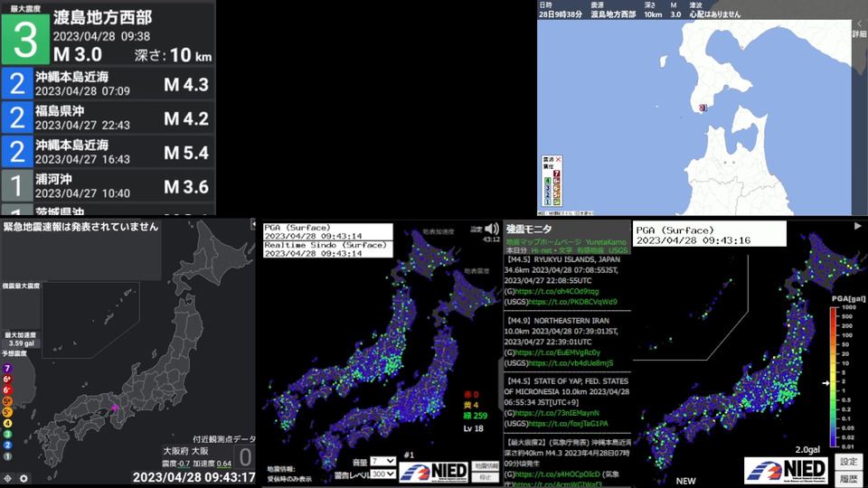Select the 沖縄本島近海 M 4.3 earthquake entry
This screenshot has width=868, height=488.
coord(108,83)
